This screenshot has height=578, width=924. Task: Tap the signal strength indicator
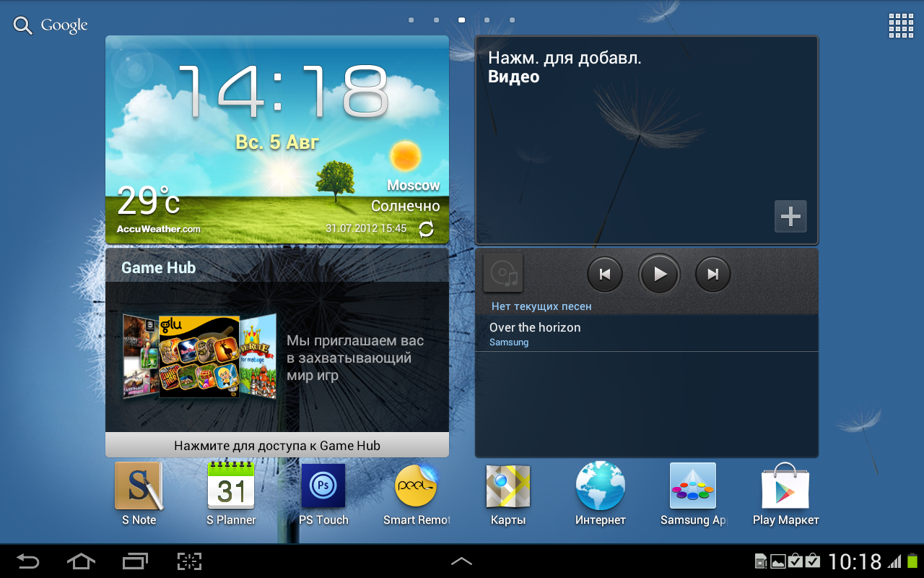point(894,561)
